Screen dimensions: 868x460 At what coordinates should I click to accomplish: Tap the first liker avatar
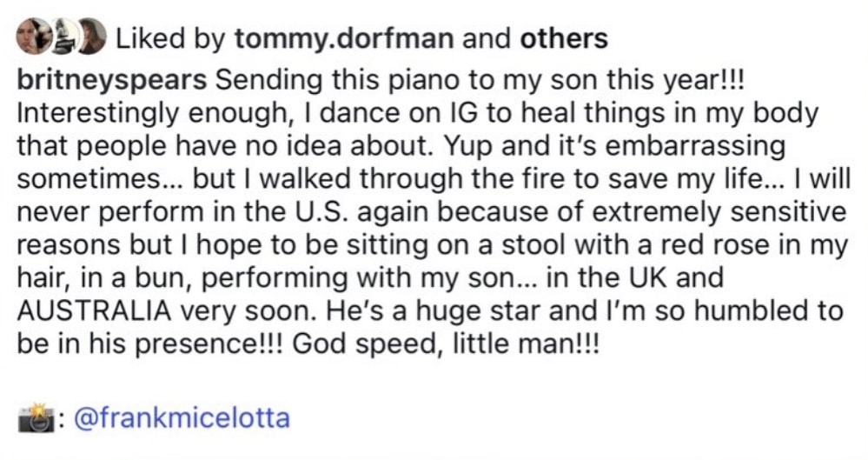[x=34, y=36]
